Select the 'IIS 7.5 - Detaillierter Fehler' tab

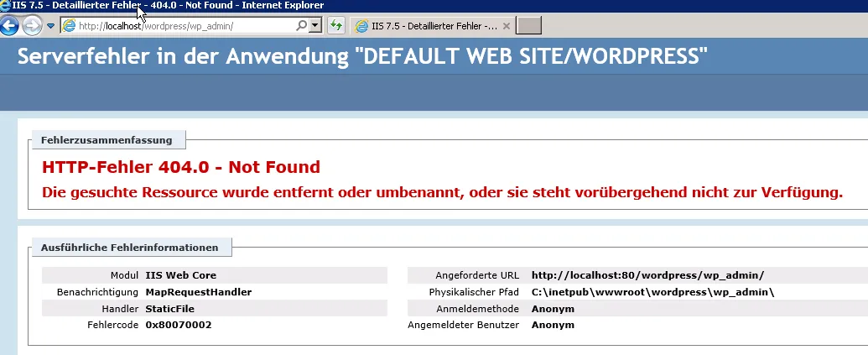(433, 25)
